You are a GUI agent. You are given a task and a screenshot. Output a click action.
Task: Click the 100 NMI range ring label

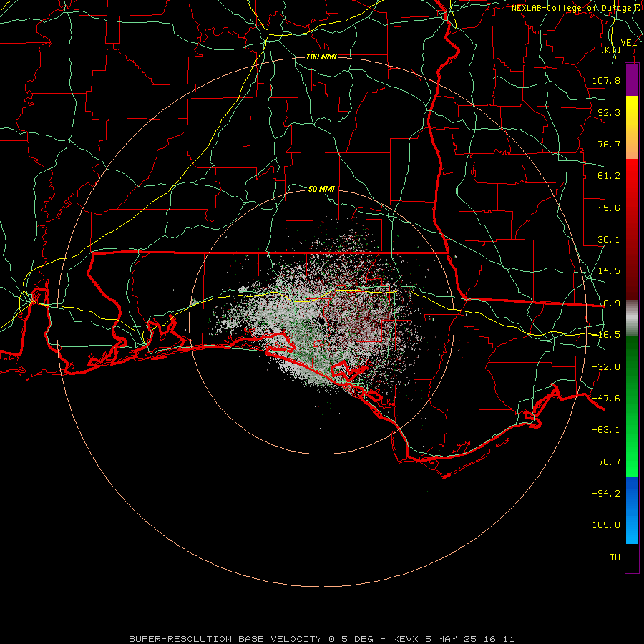coord(321,57)
